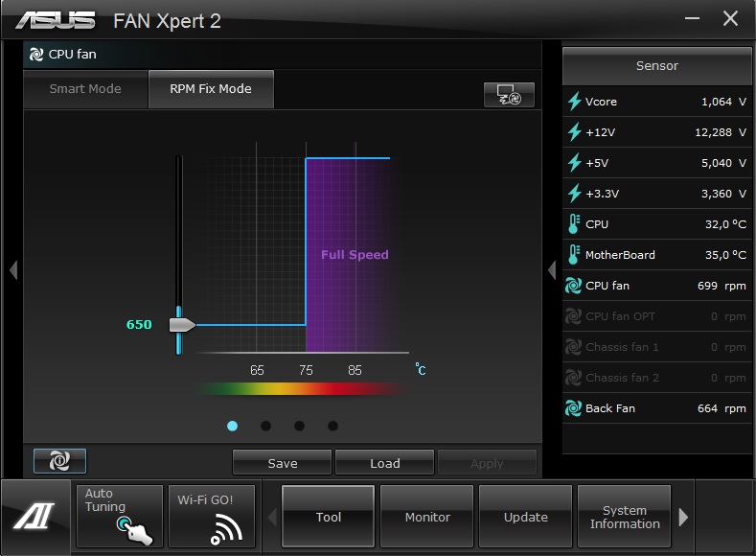Click the Vcore value 1,064 V
Image resolution: width=756 pixels, height=556 pixels.
point(723,102)
